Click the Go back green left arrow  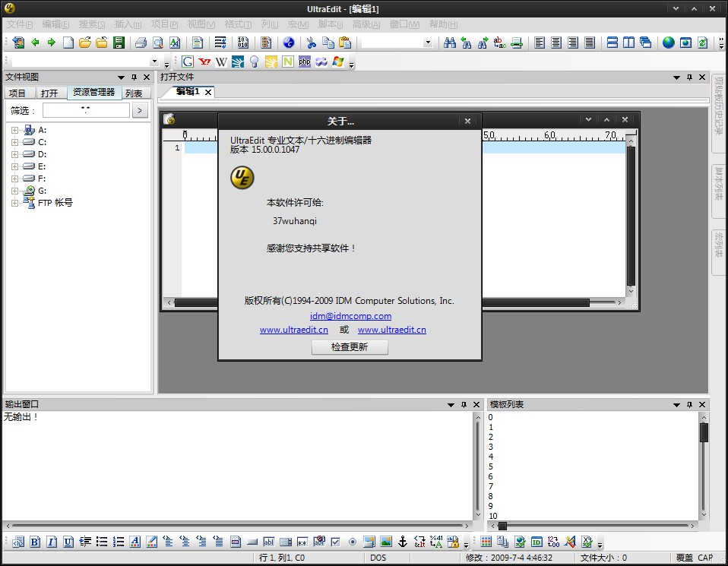click(x=35, y=43)
